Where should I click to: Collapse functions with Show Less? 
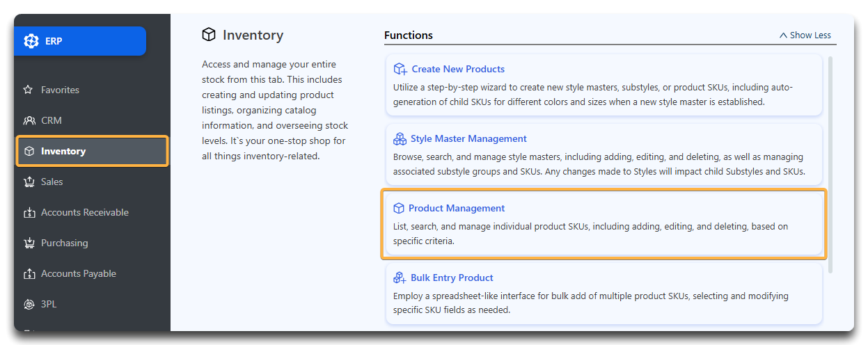[x=805, y=35]
